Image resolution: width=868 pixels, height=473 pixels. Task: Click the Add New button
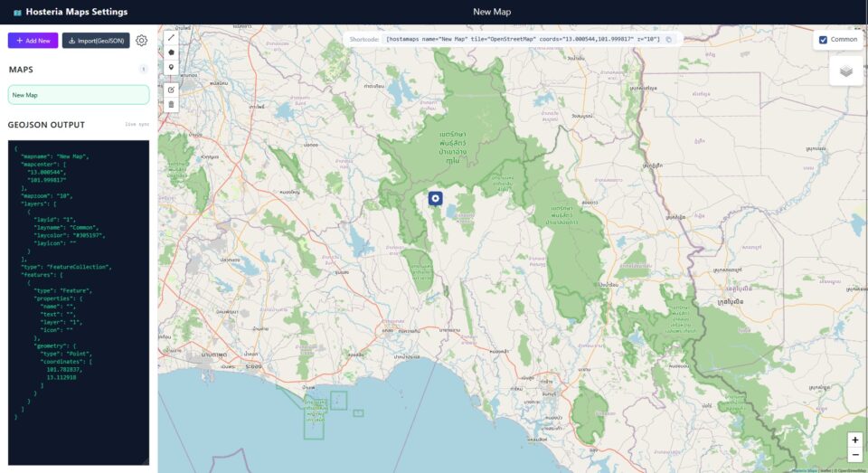[x=33, y=41]
